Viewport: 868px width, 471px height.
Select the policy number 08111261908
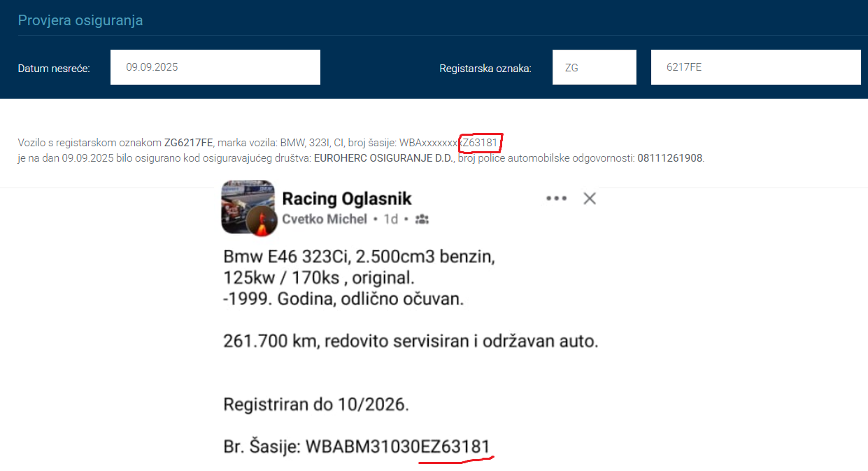pyautogui.click(x=670, y=158)
